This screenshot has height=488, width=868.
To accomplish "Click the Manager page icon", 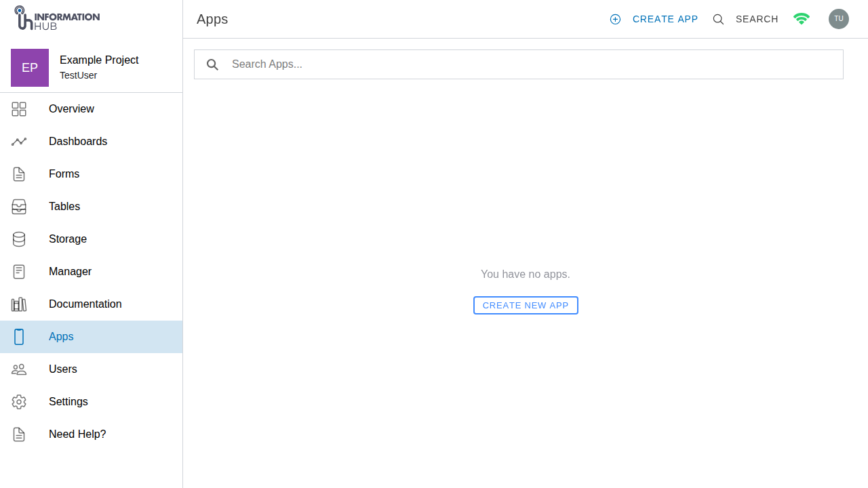I will coord(19,272).
